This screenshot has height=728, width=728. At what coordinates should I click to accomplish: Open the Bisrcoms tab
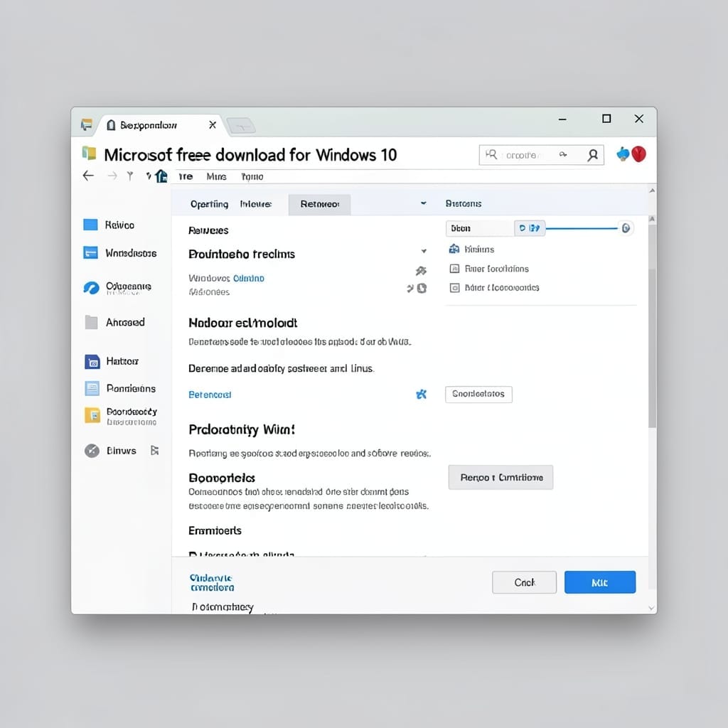click(464, 203)
